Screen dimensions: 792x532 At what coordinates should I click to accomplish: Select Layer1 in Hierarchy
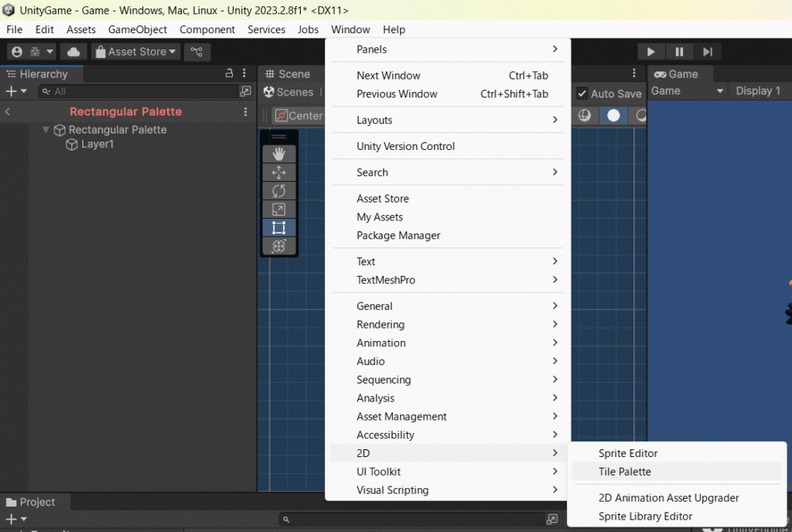[97, 144]
